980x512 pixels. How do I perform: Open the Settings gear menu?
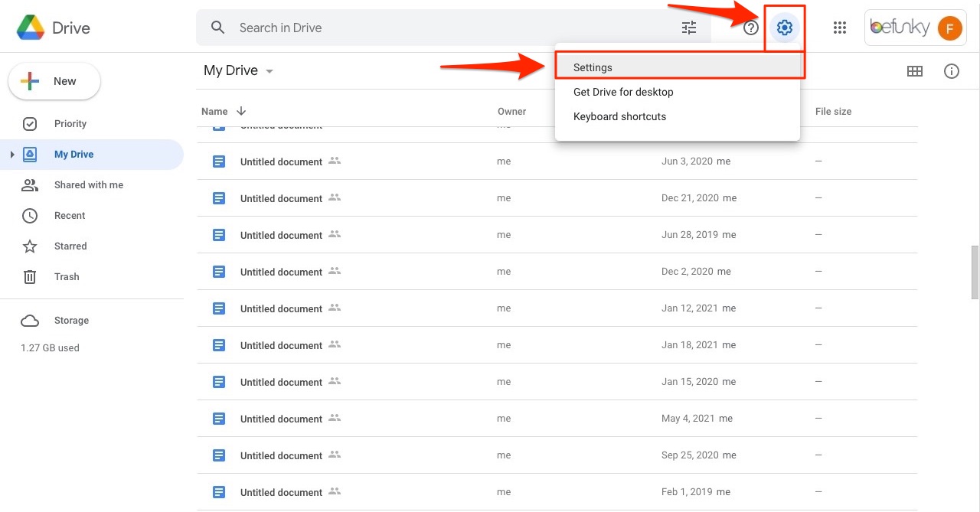pos(784,28)
